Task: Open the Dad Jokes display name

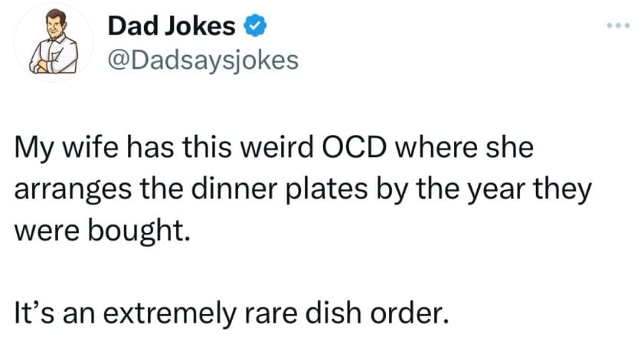Action: [x=172, y=26]
